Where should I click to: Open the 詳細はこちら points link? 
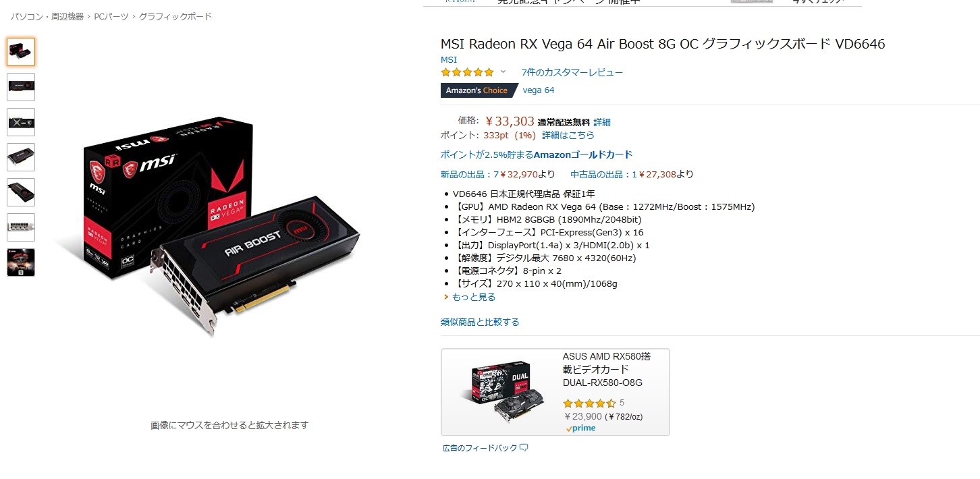(x=568, y=135)
